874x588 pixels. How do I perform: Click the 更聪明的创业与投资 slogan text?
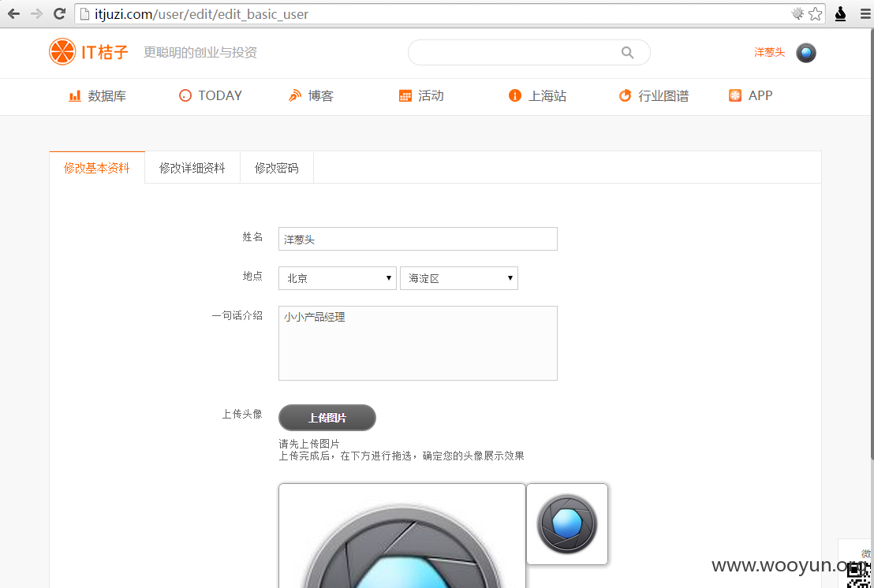coord(200,52)
